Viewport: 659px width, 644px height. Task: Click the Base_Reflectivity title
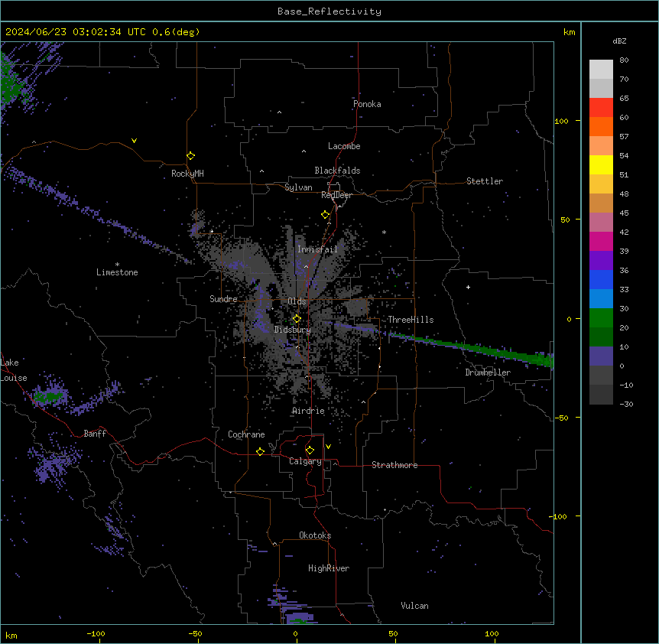(329, 11)
